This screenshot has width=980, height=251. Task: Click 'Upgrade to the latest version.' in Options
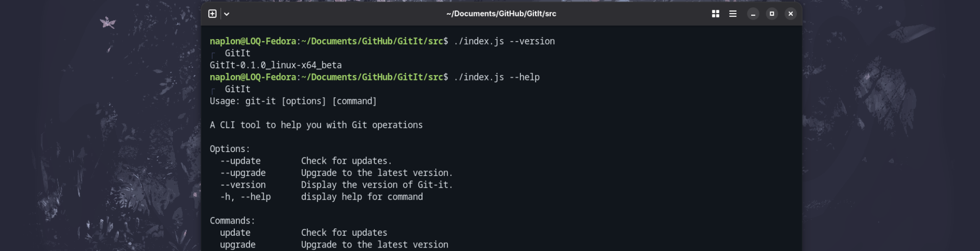pos(377,173)
